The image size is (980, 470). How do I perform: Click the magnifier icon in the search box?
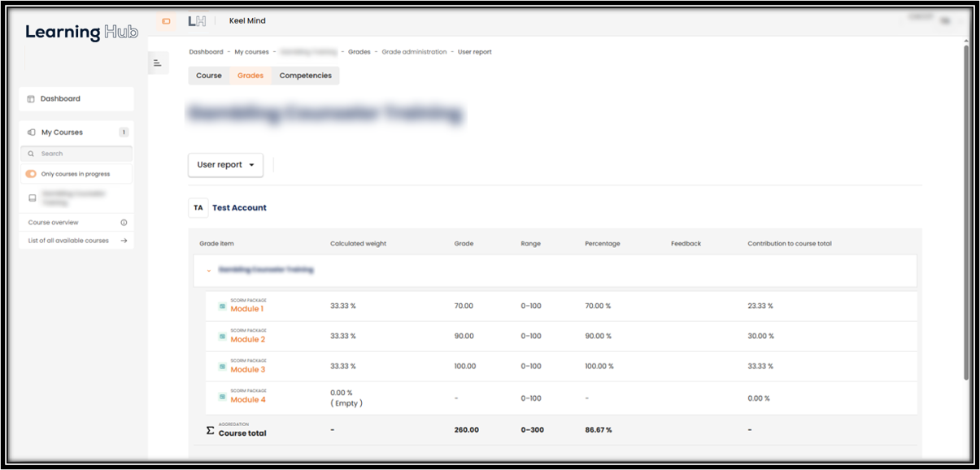click(x=31, y=154)
